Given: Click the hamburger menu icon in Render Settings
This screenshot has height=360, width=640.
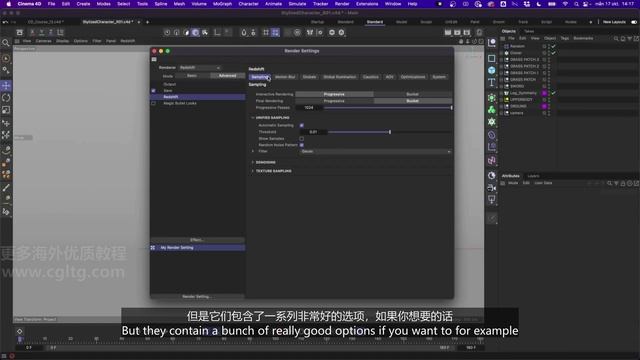Looking at the screenshot, I should coord(154,60).
